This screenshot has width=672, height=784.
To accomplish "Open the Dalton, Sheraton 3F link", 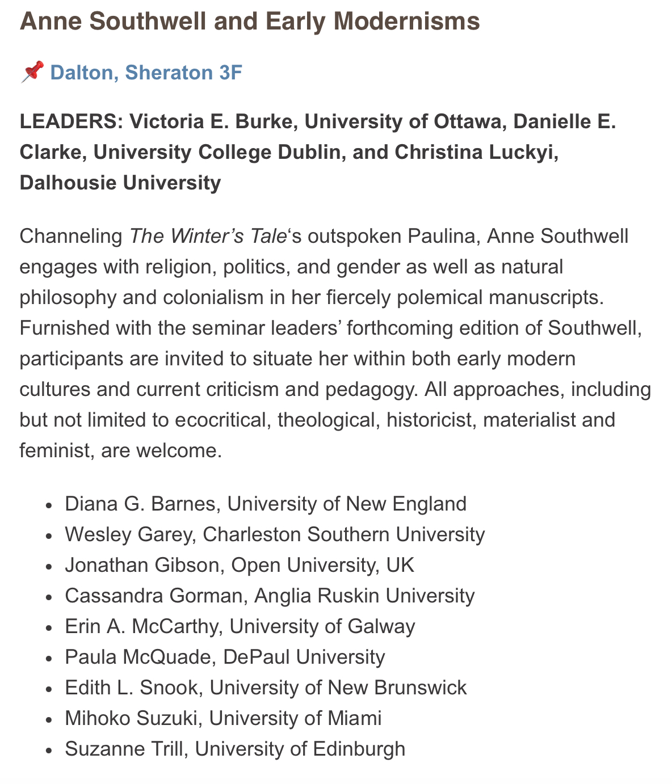I will (x=146, y=73).
